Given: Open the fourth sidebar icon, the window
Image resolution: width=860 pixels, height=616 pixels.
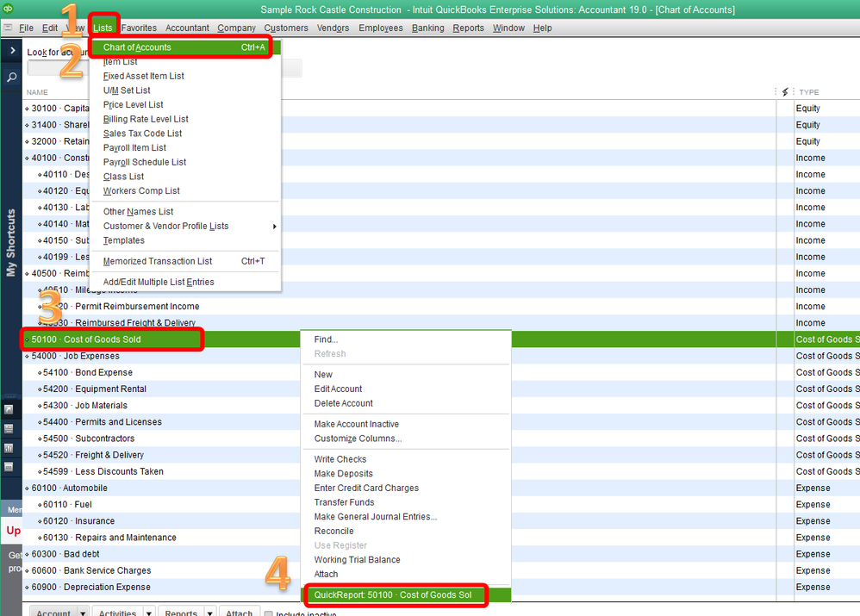Looking at the screenshot, I should (x=9, y=467).
